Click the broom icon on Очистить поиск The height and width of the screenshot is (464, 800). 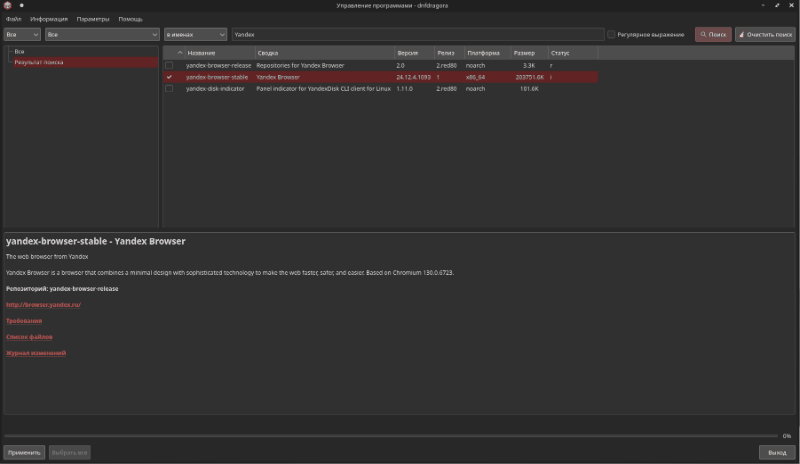[x=742, y=35]
